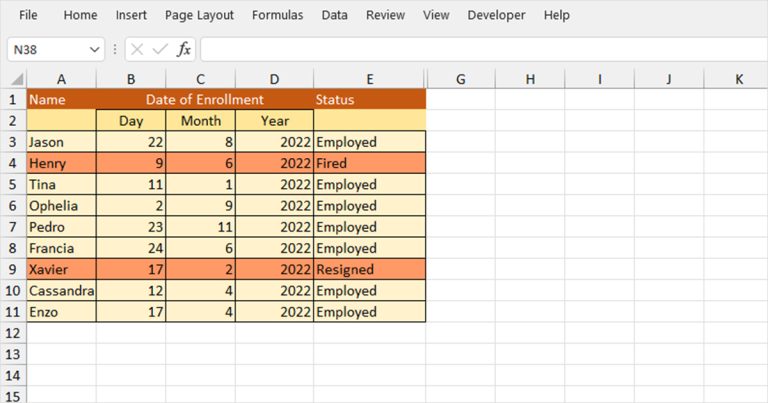Switch to the Insert tab
This screenshot has height=403, width=768.
pyautogui.click(x=131, y=15)
